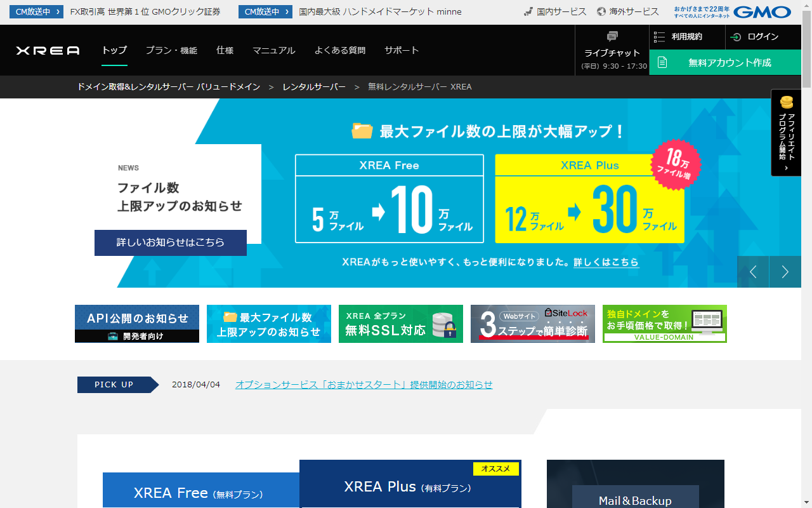Click the バリュードメイン breadcrumb link
The width and height of the screenshot is (812, 508).
pyautogui.click(x=169, y=86)
